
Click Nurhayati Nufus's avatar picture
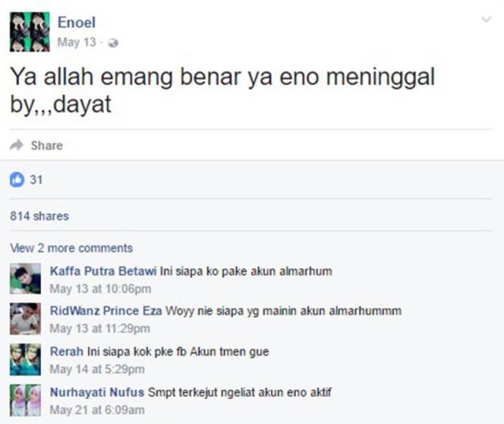pos(25,400)
